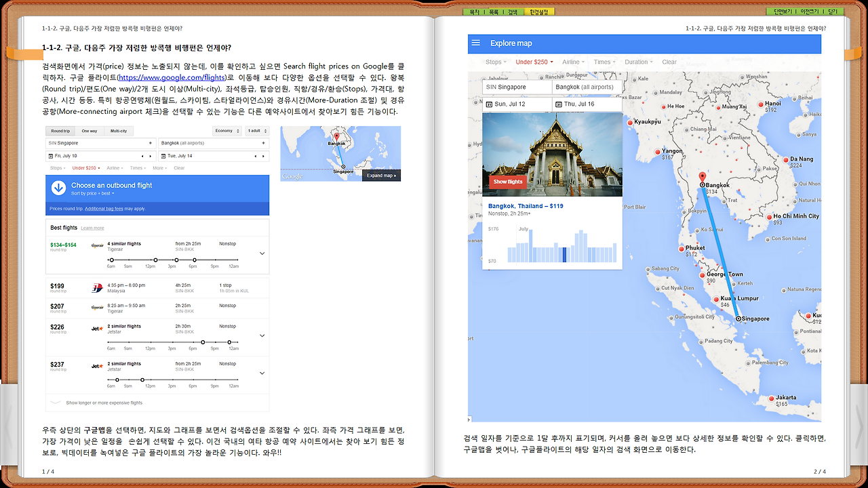The width and height of the screenshot is (868, 488).
Task: Click the SIN Singapore origin field
Action: click(x=100, y=143)
